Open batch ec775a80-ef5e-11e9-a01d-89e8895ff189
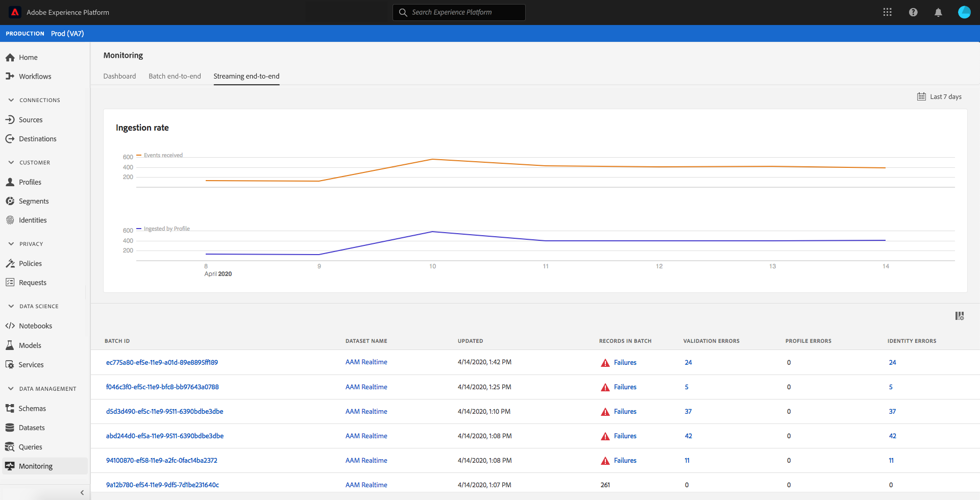 (162, 363)
